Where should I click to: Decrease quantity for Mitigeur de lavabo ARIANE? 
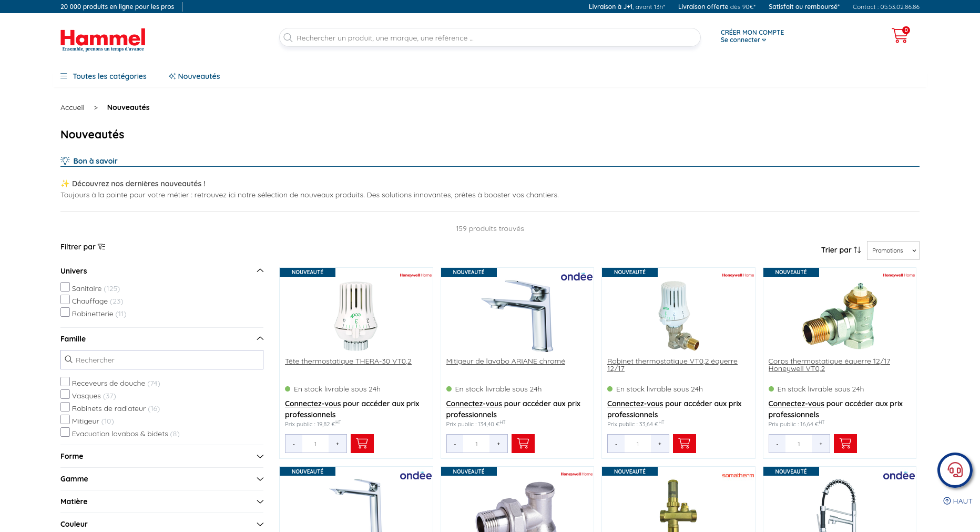tap(455, 444)
